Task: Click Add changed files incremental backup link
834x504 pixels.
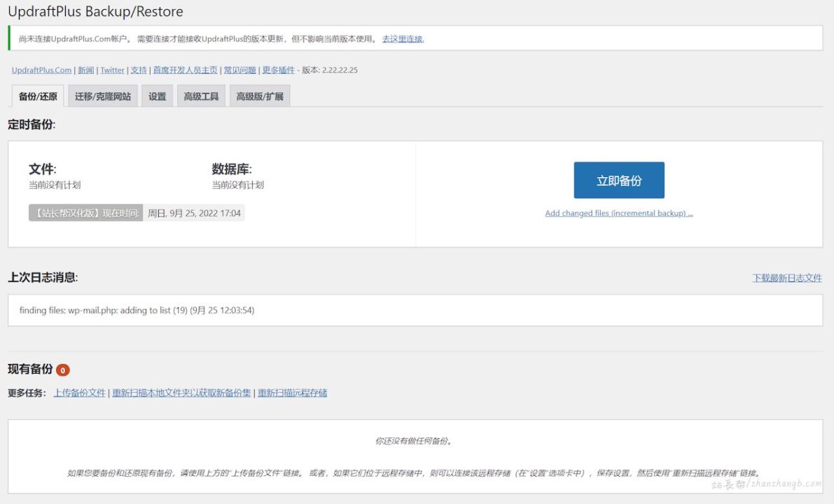Action: tap(619, 213)
